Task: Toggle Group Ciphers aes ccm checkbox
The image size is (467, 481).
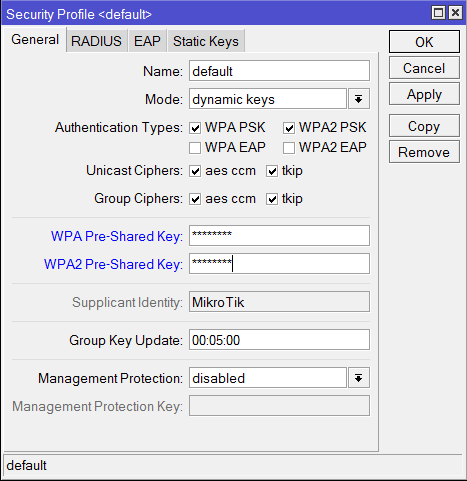Action: [x=195, y=199]
